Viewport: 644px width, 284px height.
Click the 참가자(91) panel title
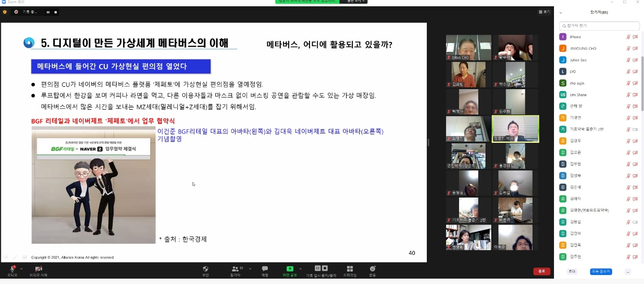599,13
